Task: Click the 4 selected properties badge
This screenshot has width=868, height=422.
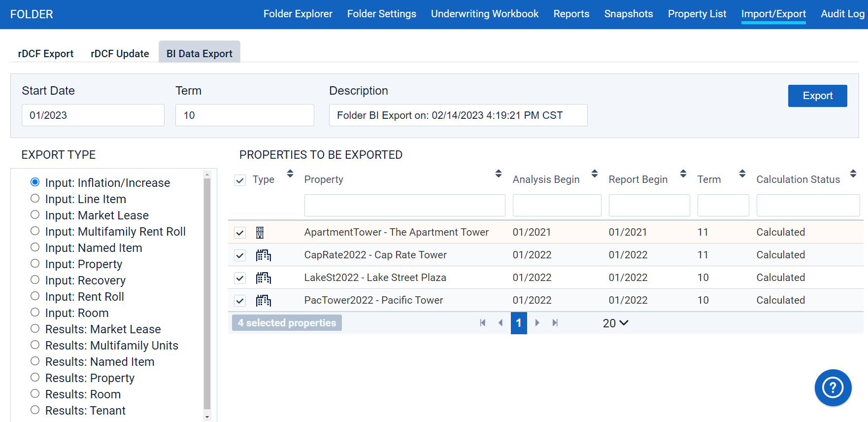Action: [x=287, y=323]
